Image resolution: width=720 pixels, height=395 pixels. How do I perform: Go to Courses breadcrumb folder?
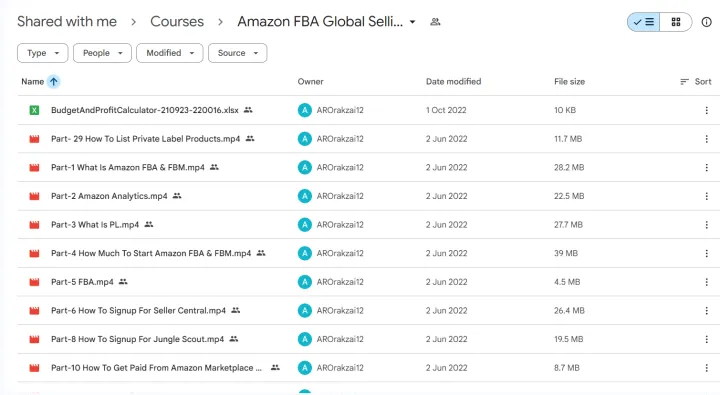click(x=177, y=22)
